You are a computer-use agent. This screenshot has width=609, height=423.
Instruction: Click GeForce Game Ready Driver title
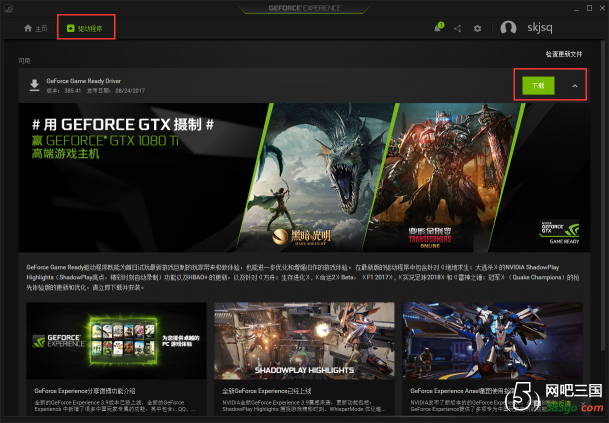(x=84, y=81)
